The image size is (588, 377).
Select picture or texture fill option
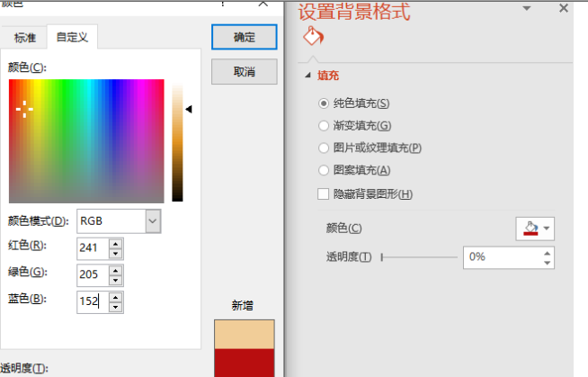(324, 148)
